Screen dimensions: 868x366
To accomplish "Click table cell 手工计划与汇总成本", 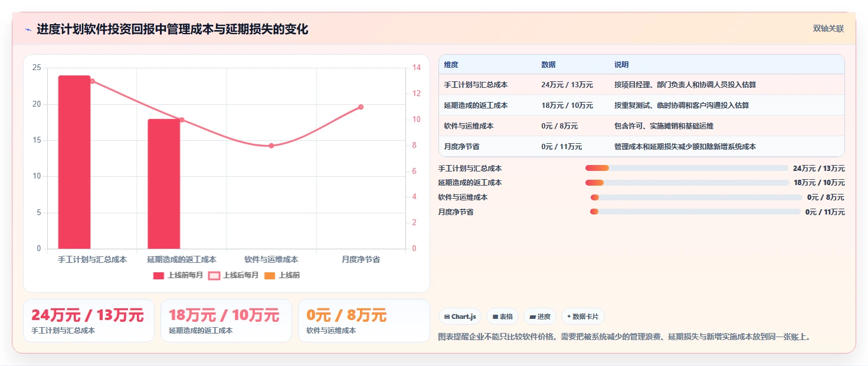I will (476, 85).
